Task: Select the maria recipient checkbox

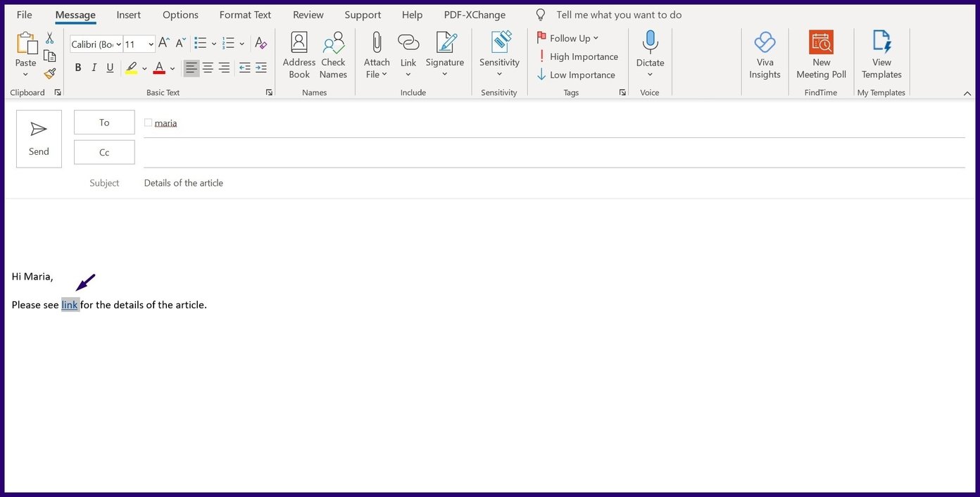Action: pyautogui.click(x=148, y=122)
